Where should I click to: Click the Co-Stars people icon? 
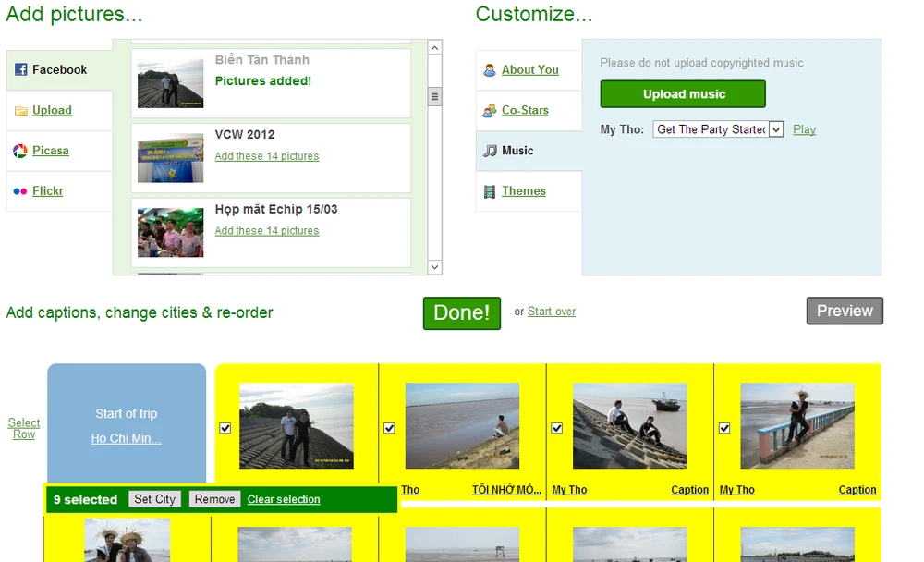click(x=490, y=111)
